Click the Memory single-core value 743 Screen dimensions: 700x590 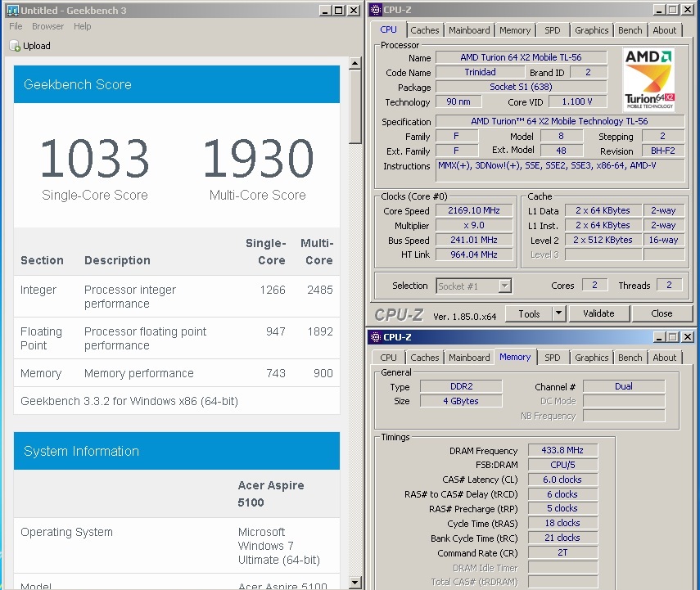(x=275, y=373)
